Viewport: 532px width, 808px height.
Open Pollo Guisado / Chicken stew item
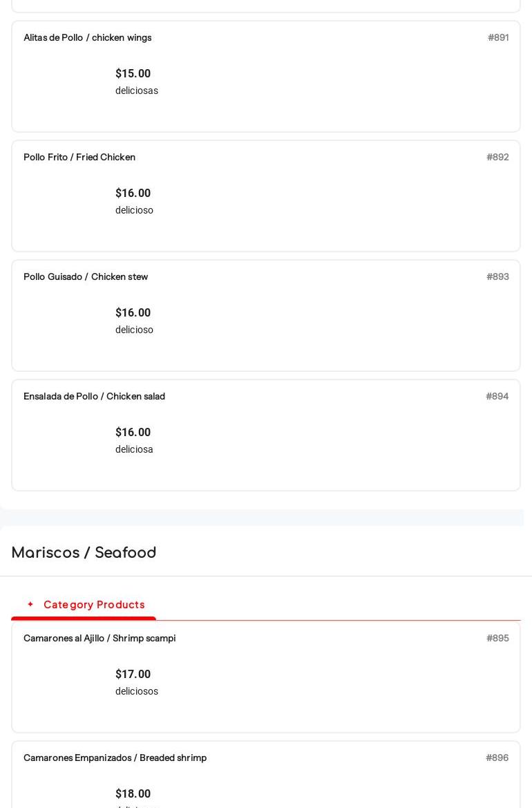86,277
